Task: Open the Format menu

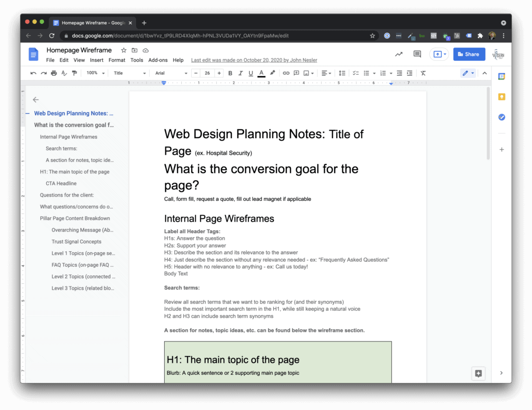Action: pos(116,60)
